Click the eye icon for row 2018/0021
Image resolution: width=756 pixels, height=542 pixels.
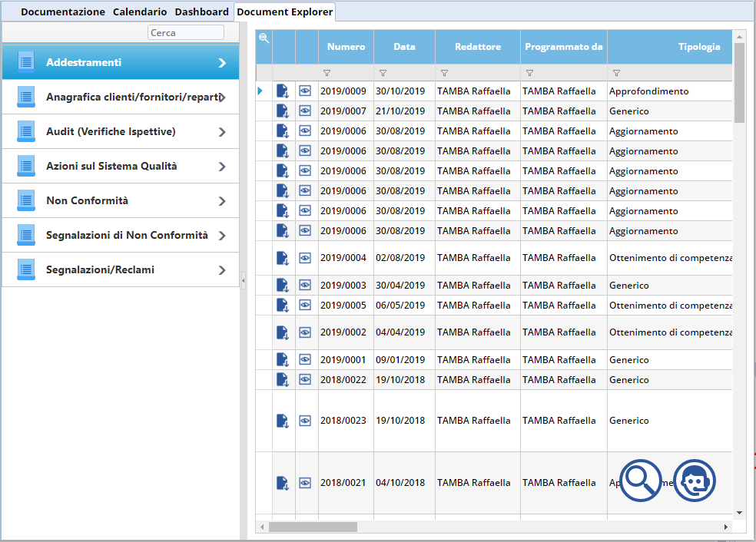tap(305, 483)
